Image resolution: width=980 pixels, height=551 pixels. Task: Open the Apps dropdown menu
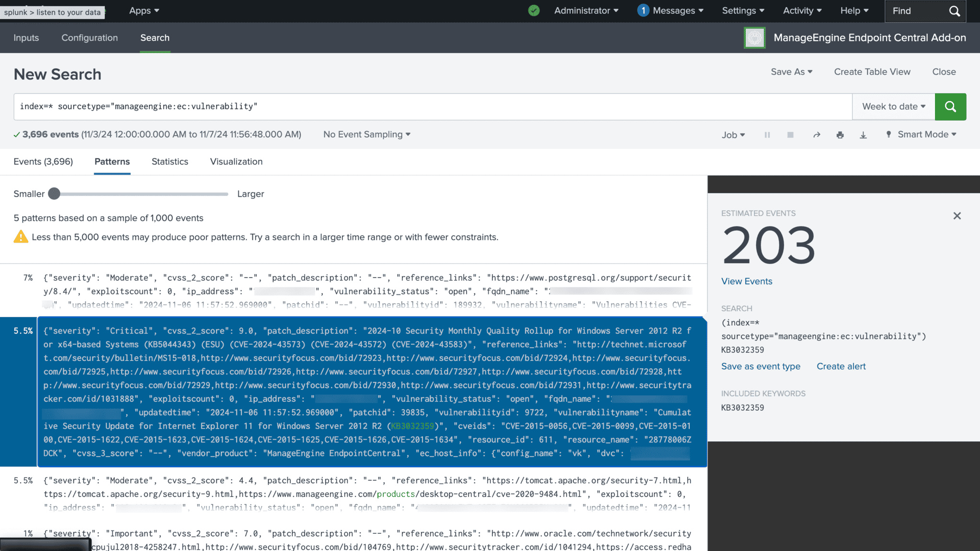[x=144, y=11]
